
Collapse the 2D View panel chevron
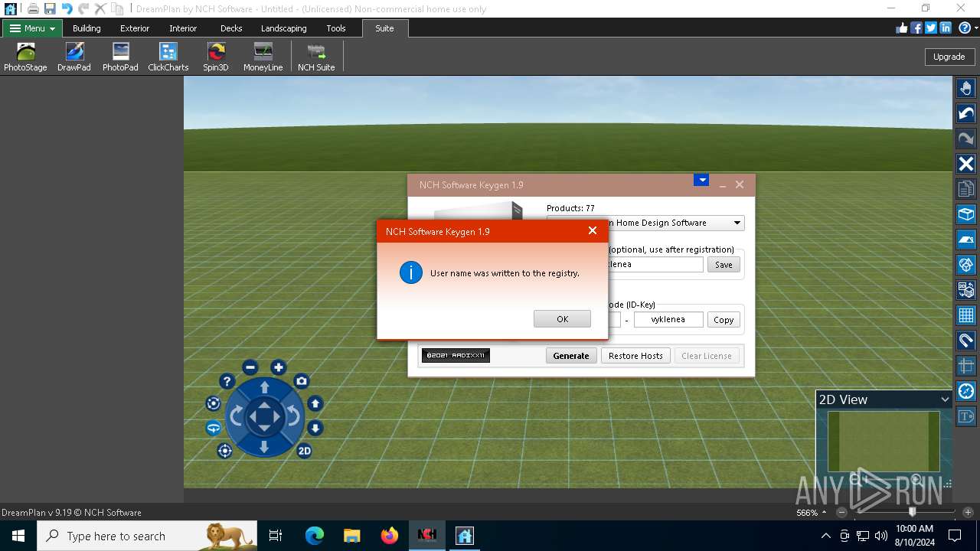945,399
